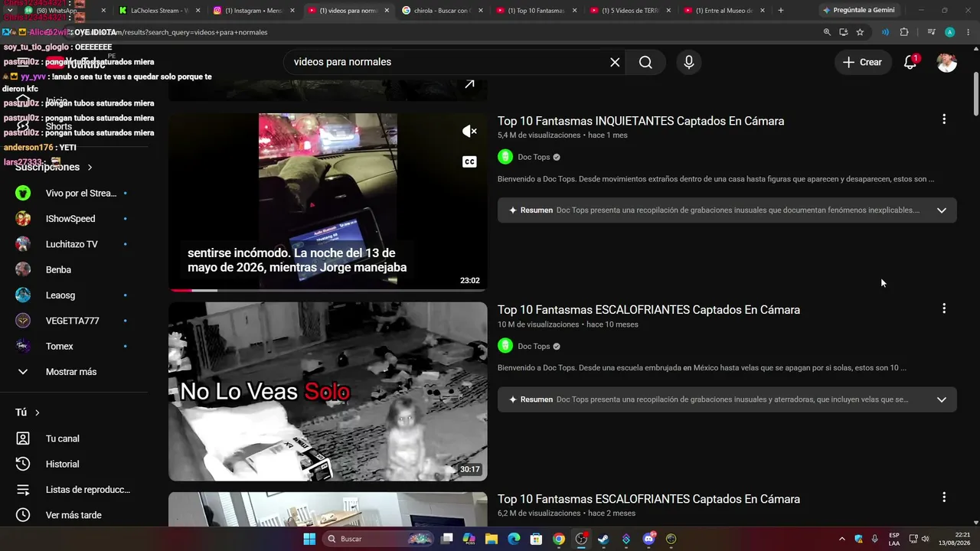Viewport: 980px width, 551px height.
Task: Open a new browser tab
Action: [x=781, y=11]
